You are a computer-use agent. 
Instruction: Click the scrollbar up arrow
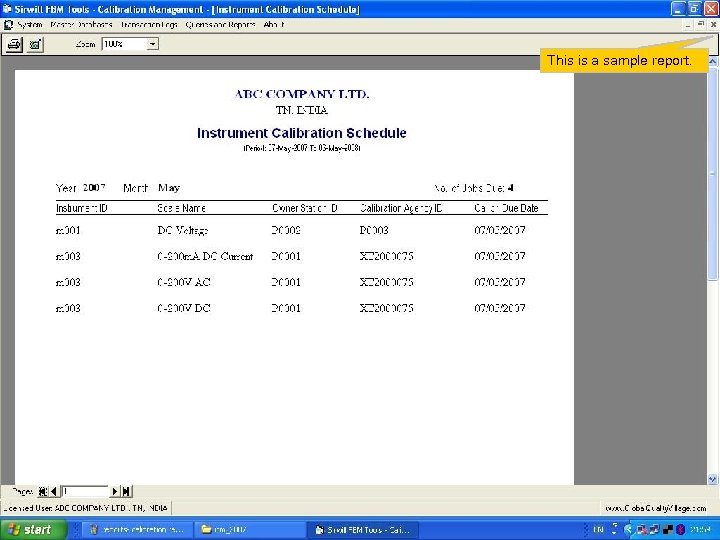[712, 61]
